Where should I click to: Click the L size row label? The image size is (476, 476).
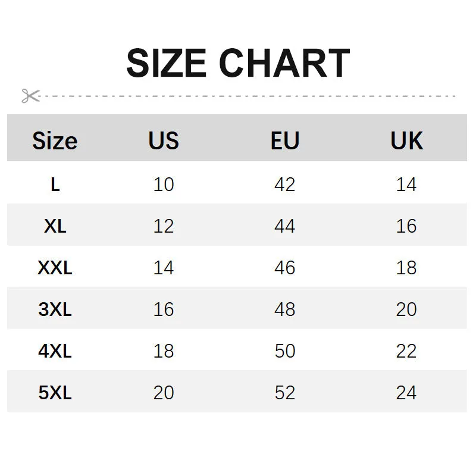(55, 184)
